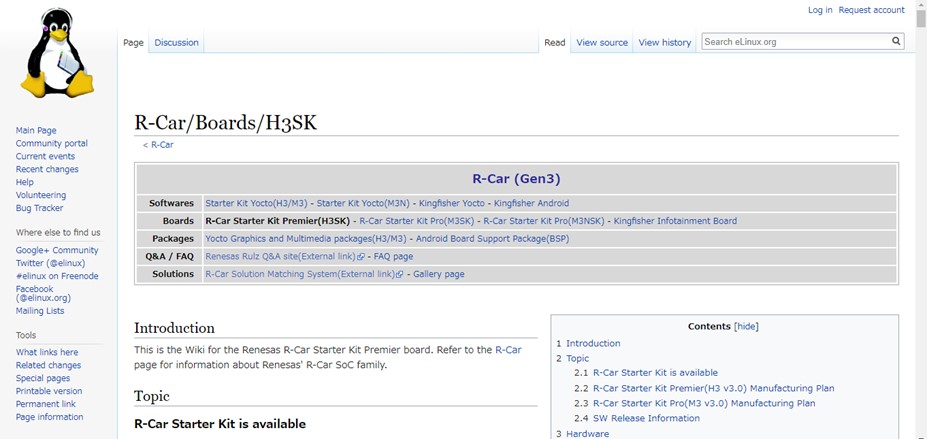Open R-Car Solution Matching System link
This screenshot has height=439, width=927.
point(300,274)
